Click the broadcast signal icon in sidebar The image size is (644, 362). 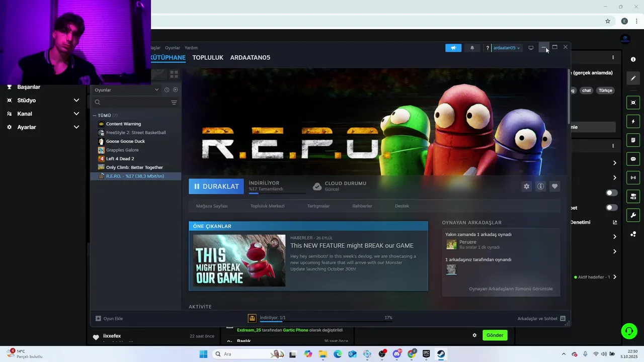pyautogui.click(x=633, y=177)
